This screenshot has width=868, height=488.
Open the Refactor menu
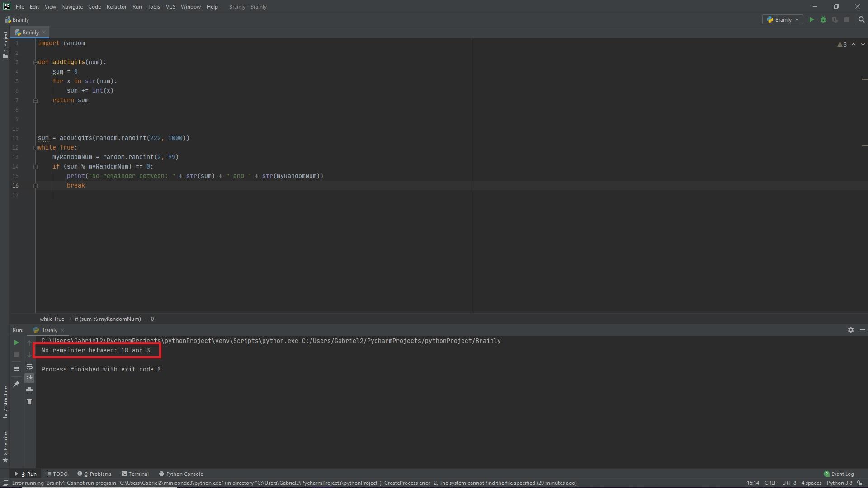[116, 7]
